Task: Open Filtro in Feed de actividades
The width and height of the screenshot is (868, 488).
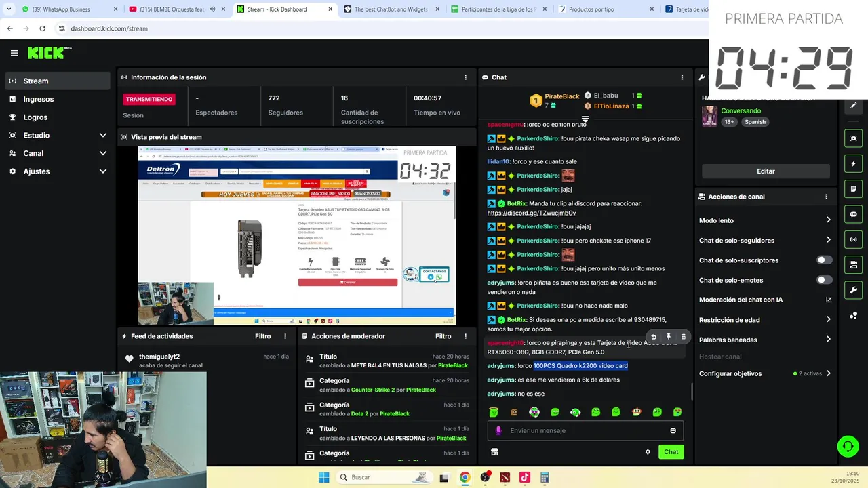Action: pyautogui.click(x=262, y=336)
